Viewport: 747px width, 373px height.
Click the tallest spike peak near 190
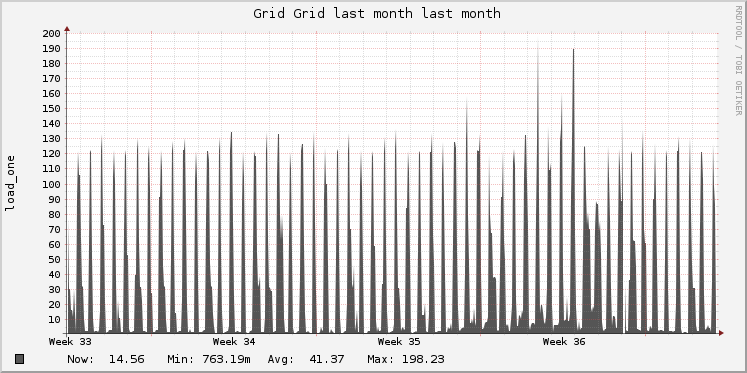pyautogui.click(x=573, y=49)
